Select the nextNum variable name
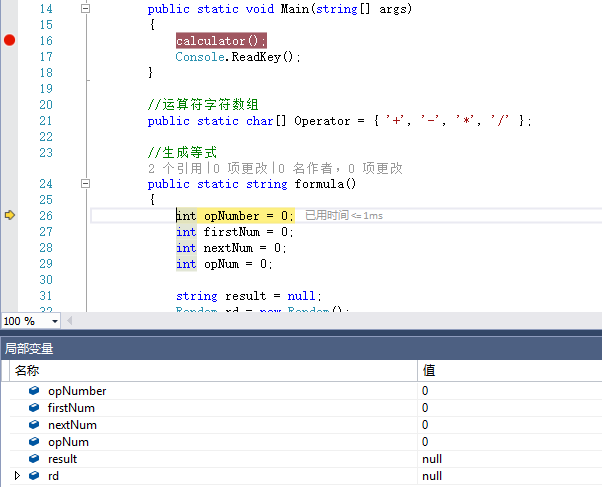602x487 pixels. (72, 425)
